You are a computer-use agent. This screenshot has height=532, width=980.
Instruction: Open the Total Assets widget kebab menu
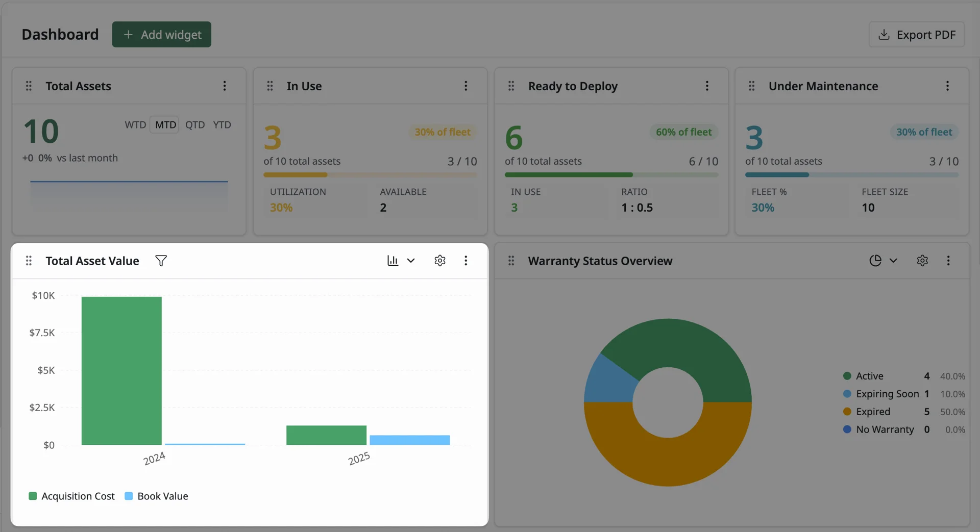[x=224, y=86]
